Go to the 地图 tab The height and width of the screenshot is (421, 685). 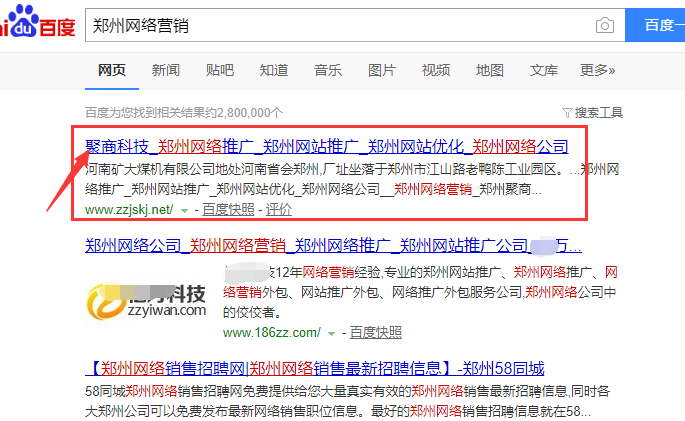(490, 70)
